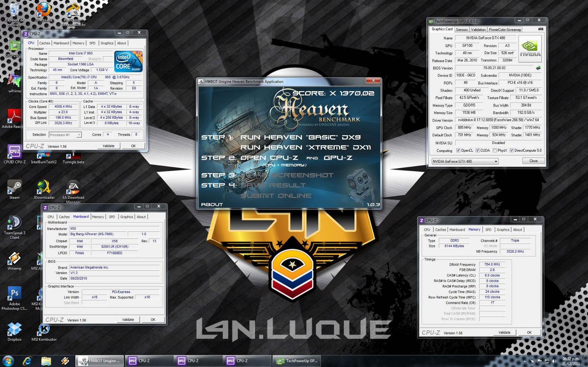Switch to HWBOT Unigine taskbar button
This screenshot has height=367, width=588.
(x=100, y=361)
